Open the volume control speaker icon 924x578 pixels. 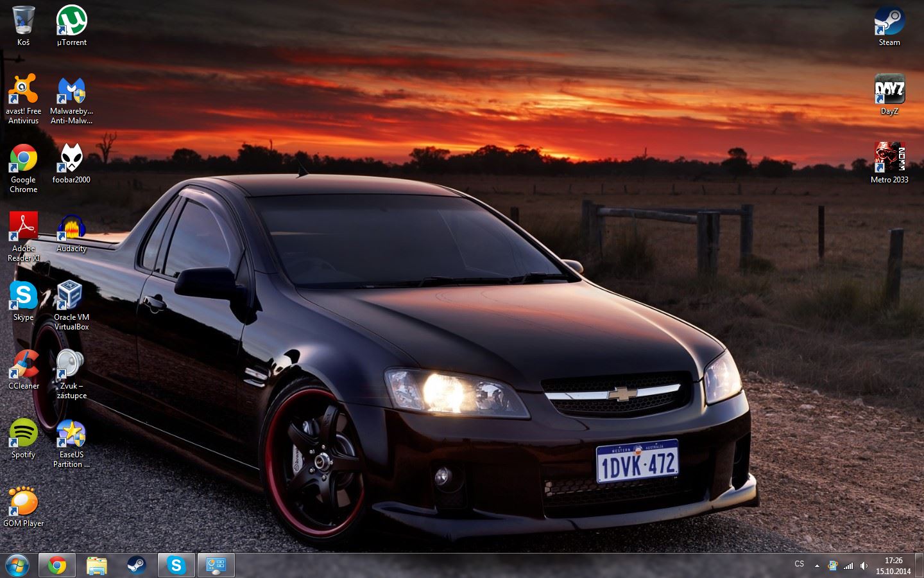[x=864, y=566]
